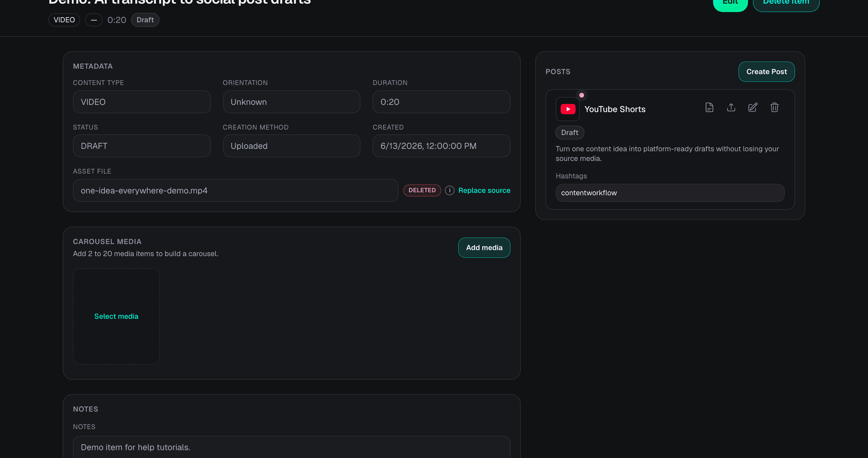The image size is (868, 458).
Task: Click the POSTS panel heading
Action: click(x=558, y=72)
